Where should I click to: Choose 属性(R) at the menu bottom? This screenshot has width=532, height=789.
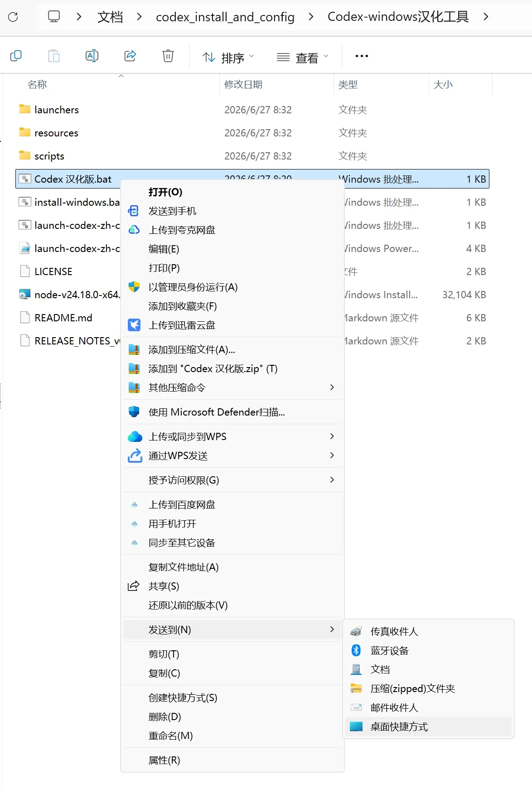click(232, 760)
